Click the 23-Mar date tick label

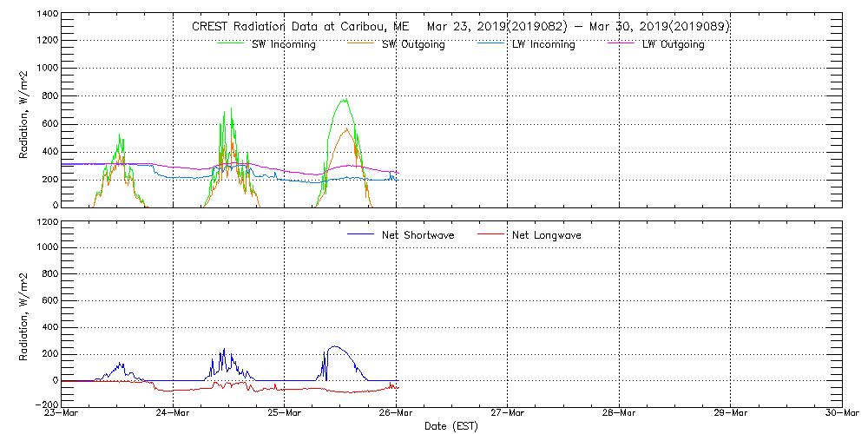tap(62, 413)
